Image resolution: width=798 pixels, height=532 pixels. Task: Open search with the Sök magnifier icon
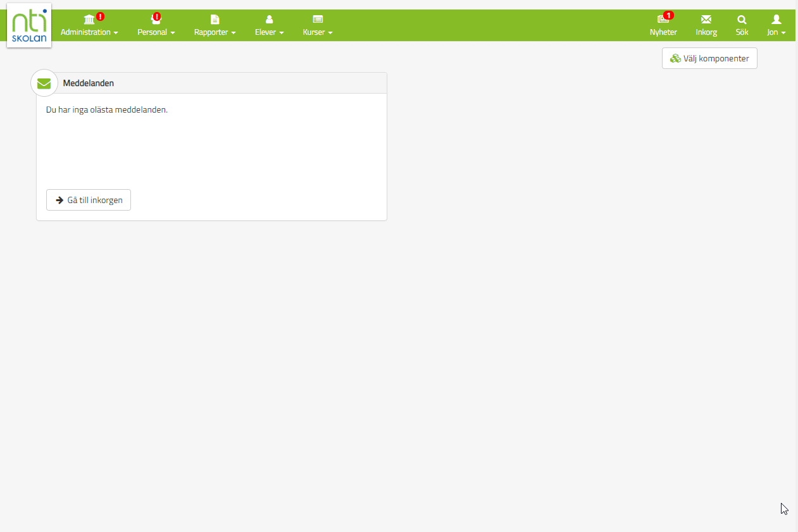[x=742, y=20]
